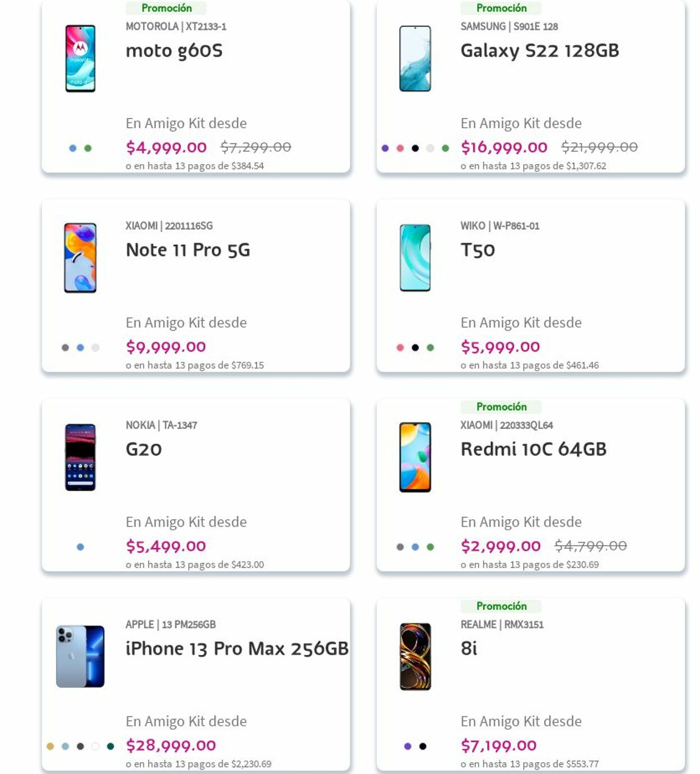Choose black color for Galaxy S22
The image size is (700, 774).
coord(415,148)
